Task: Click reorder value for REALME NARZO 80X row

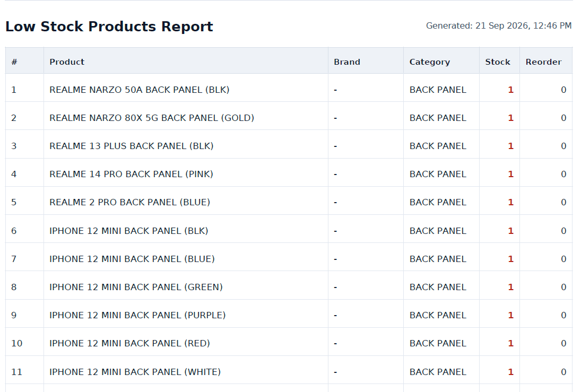Action: click(563, 118)
